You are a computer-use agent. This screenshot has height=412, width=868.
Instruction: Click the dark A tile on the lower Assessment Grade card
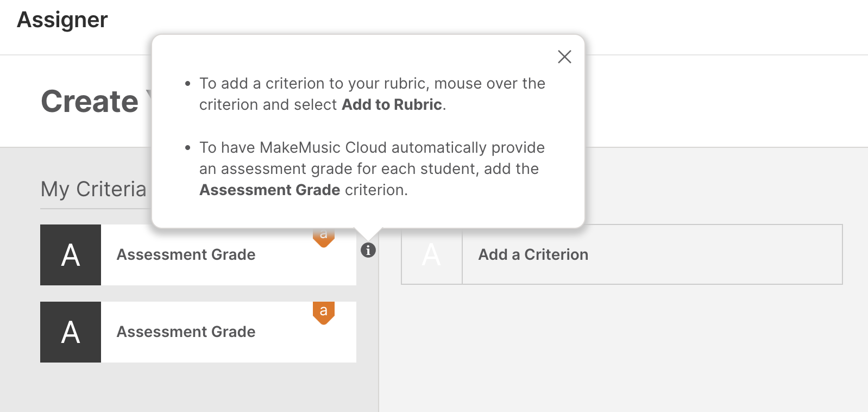click(71, 332)
